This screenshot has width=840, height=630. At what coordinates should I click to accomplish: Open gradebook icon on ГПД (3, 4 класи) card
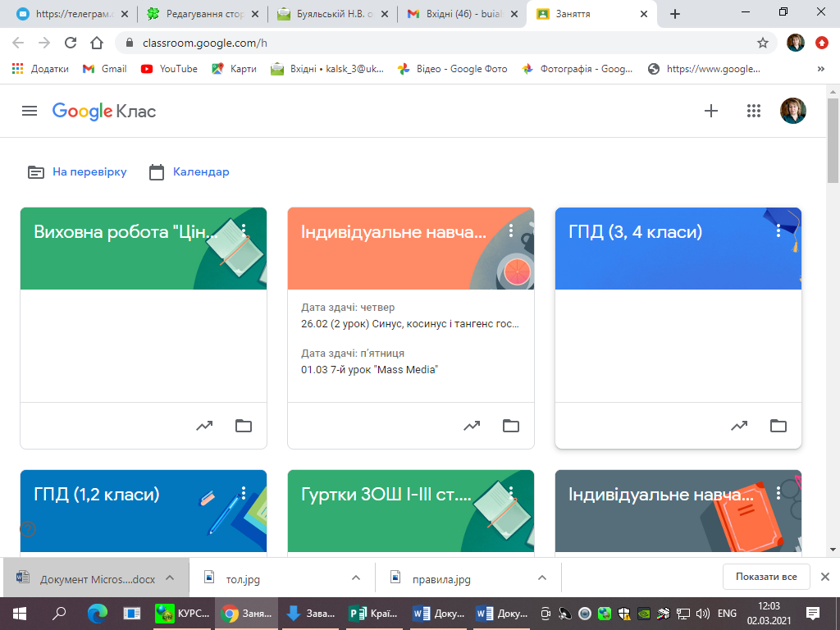(x=739, y=426)
